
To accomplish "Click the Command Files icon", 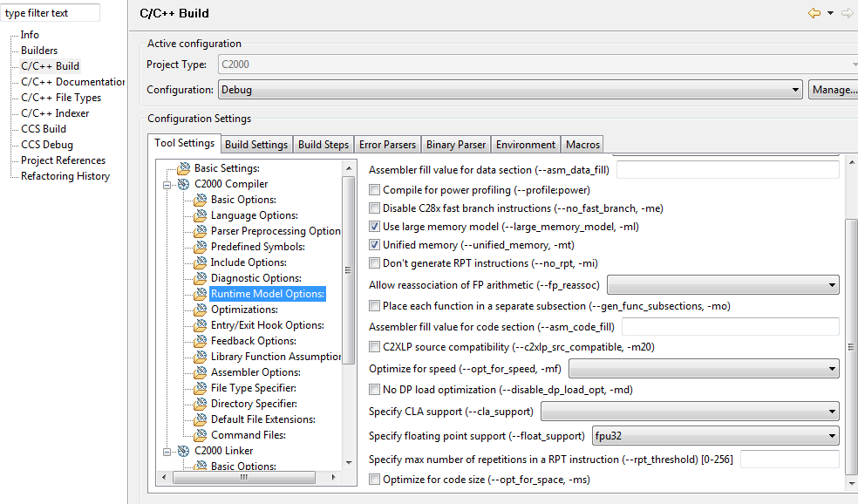I will (201, 435).
